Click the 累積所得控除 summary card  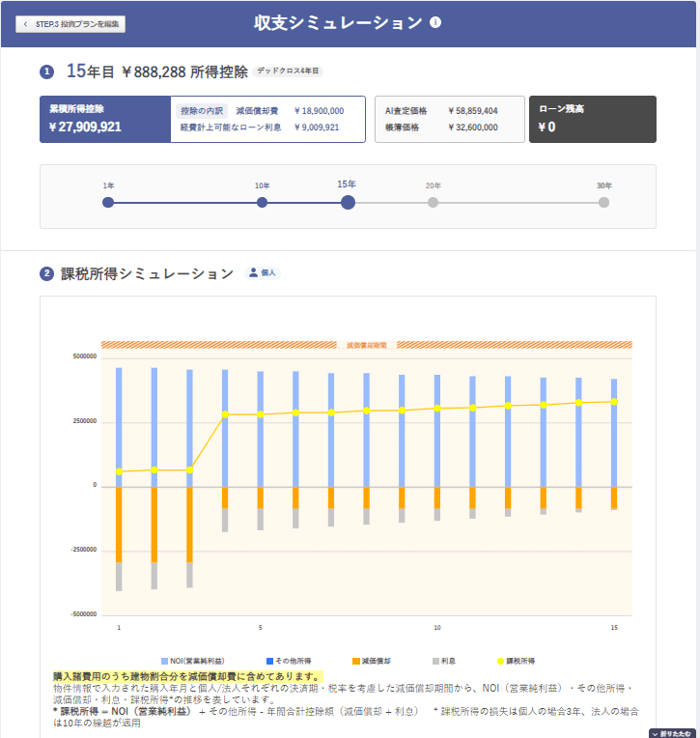click(104, 119)
